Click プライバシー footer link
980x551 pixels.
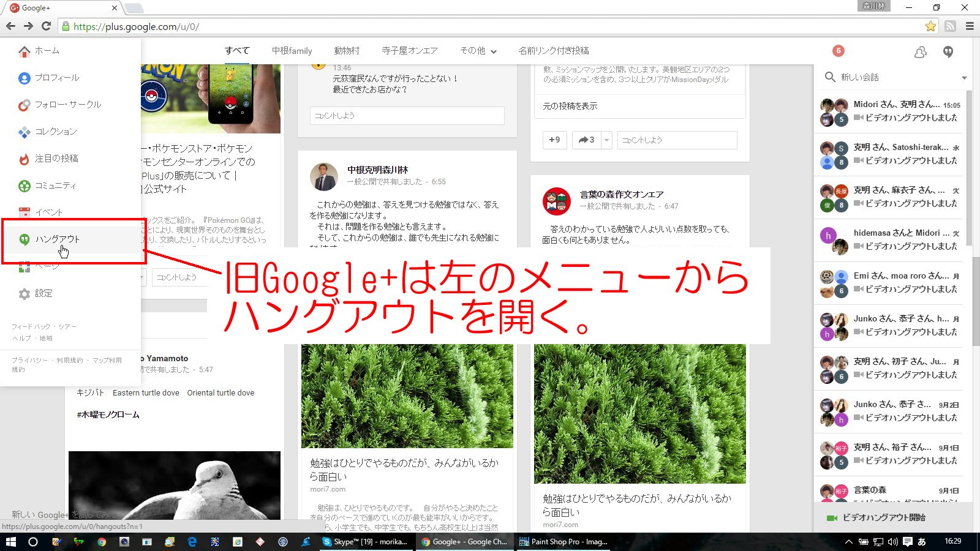pyautogui.click(x=29, y=361)
